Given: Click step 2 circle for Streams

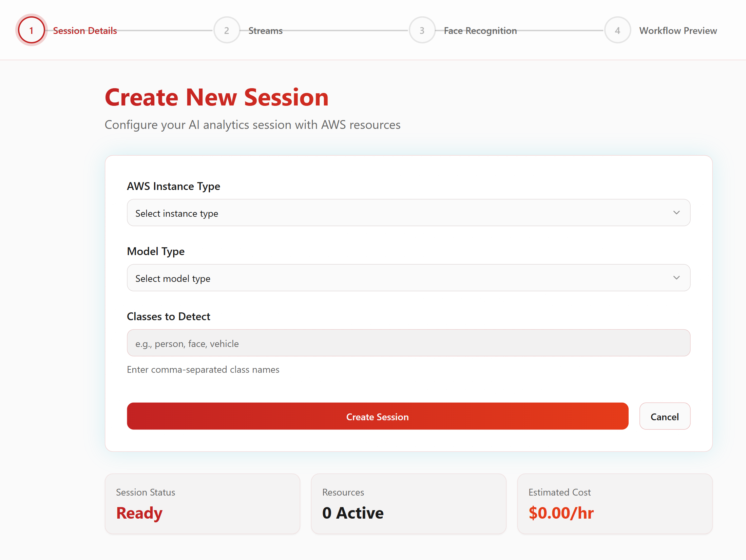Looking at the screenshot, I should tap(227, 31).
